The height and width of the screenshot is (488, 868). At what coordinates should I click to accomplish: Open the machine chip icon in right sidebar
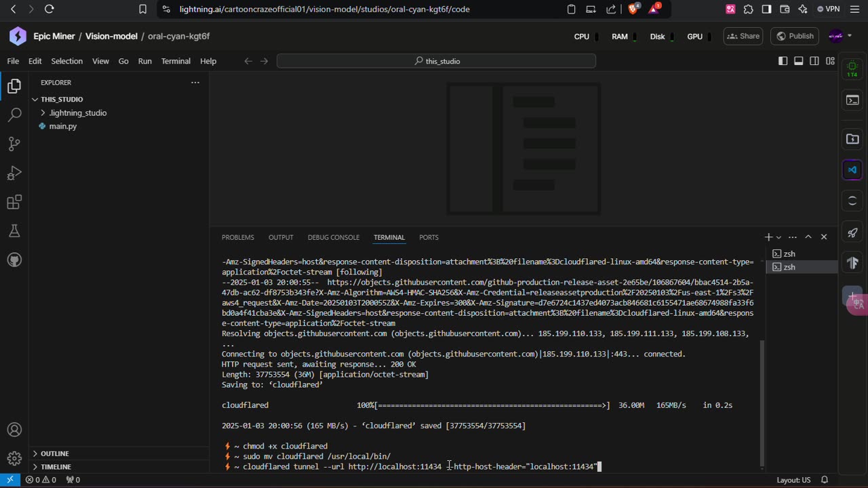click(x=852, y=68)
